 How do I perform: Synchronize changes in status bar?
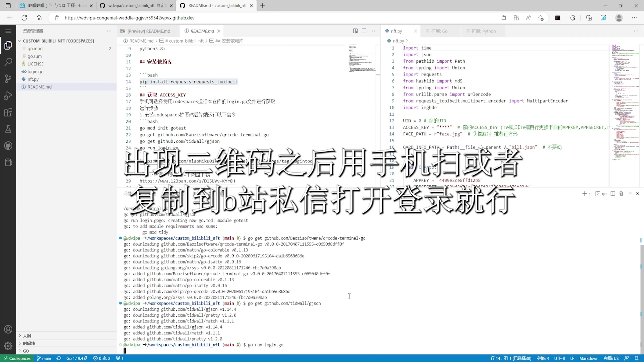tap(59, 358)
